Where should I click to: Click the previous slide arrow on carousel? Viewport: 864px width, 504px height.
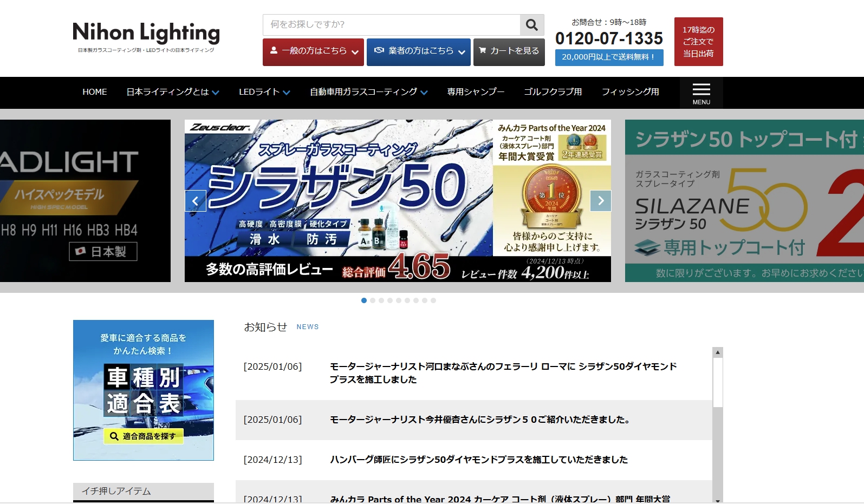coord(196,201)
